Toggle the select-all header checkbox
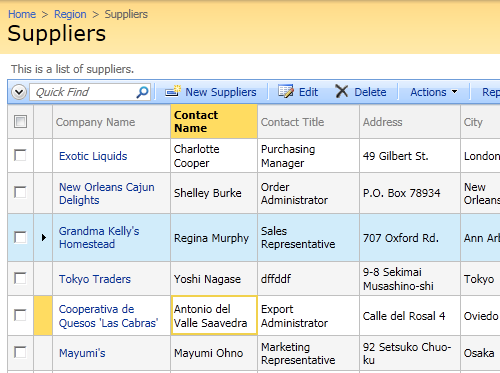This screenshot has width=500, height=373. tap(20, 122)
